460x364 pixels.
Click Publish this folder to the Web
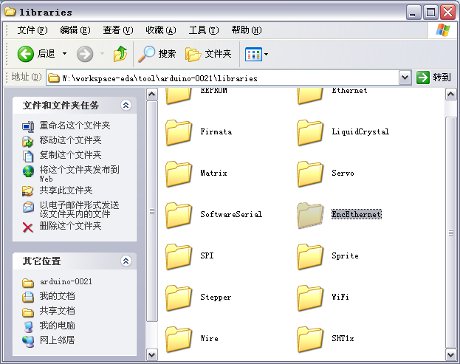(79, 174)
